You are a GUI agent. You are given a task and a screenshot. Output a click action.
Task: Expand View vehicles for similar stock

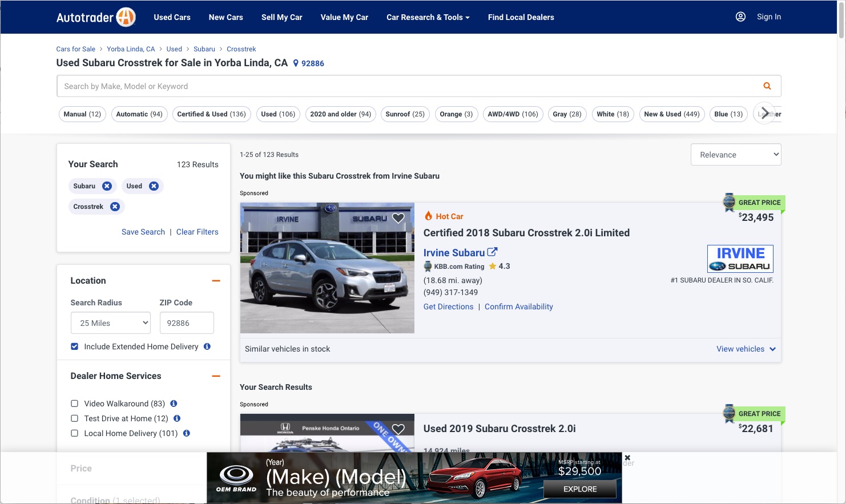click(746, 349)
